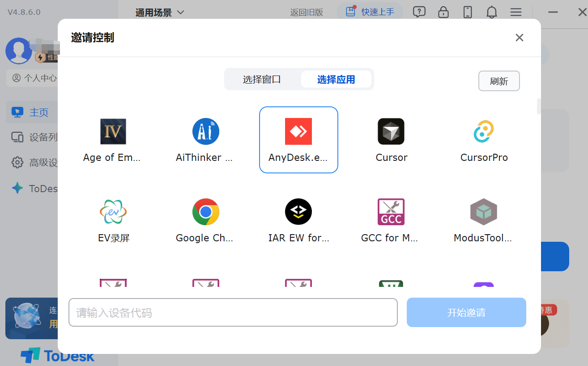Open the hamburger menu icon

tap(516, 12)
